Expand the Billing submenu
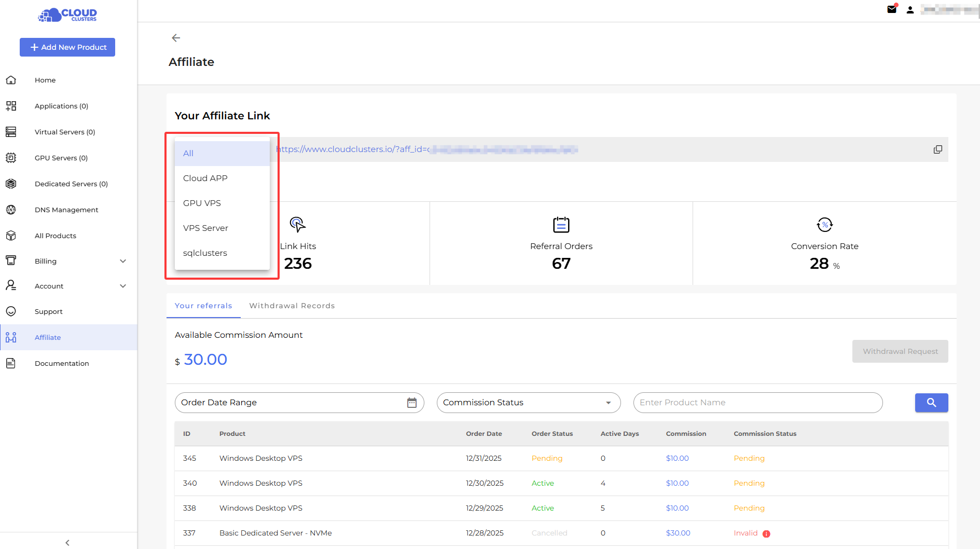The image size is (980, 549). [123, 261]
